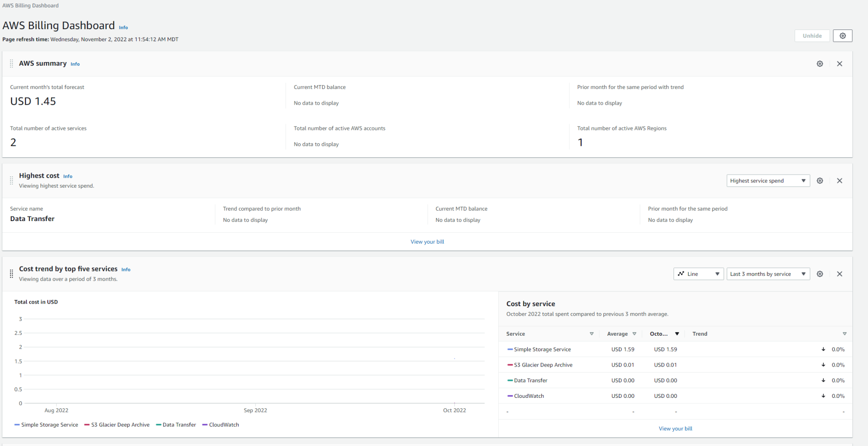Screen dimensions: 868x446
Task: Grab the Cost trend widget drag handle
Action: click(x=11, y=274)
